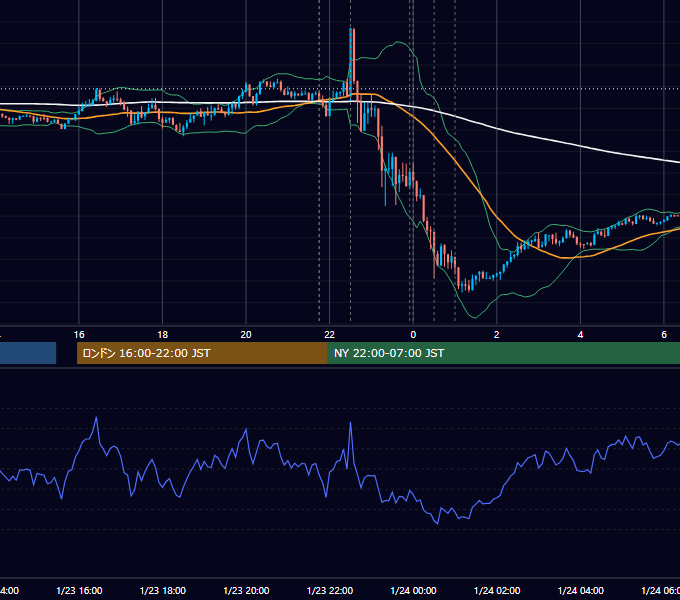Image resolution: width=680 pixels, height=600 pixels.
Task: Click the 1/24 04:00 time label
Action: coord(580,590)
